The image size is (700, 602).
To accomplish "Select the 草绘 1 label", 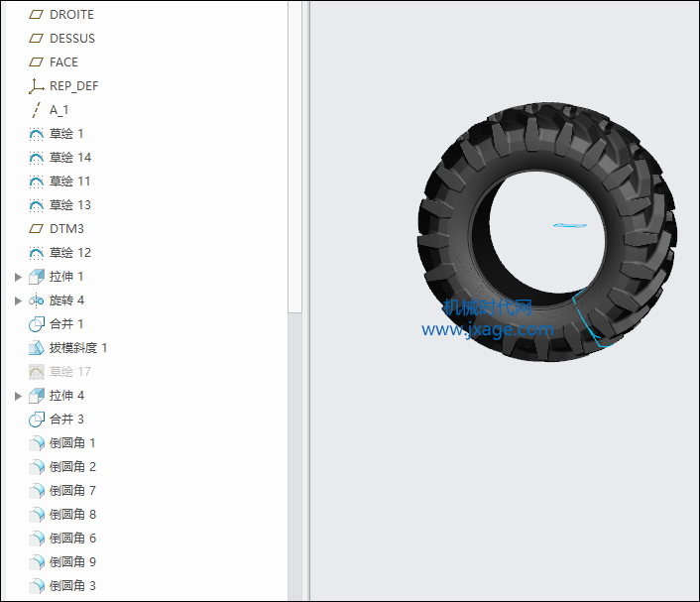I will (x=66, y=134).
